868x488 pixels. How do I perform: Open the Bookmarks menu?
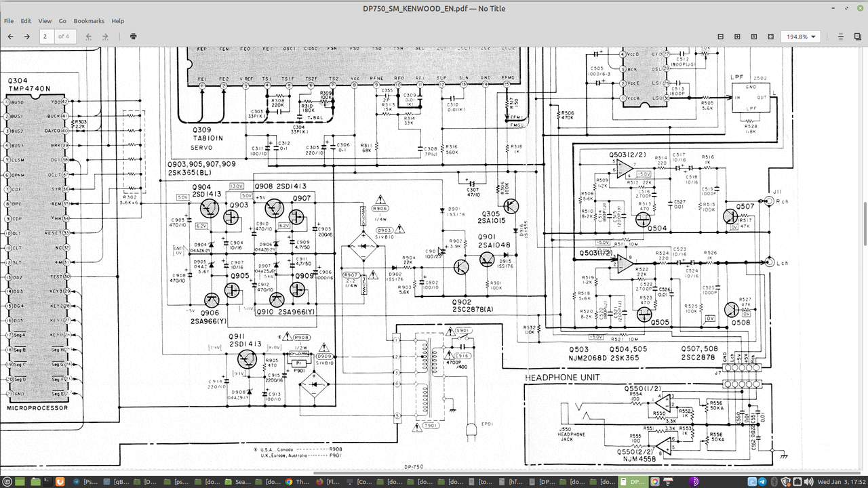coord(89,21)
